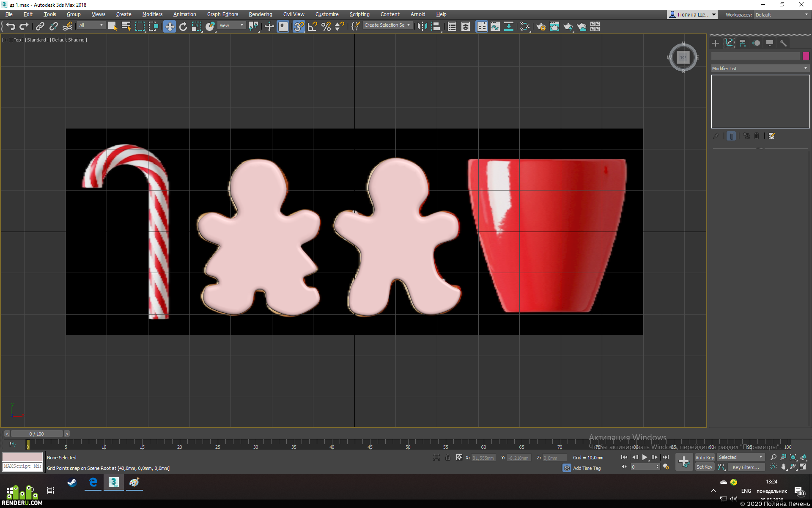Activate the Select and Rotate tool
This screenshot has width=812, height=508.
(x=183, y=26)
